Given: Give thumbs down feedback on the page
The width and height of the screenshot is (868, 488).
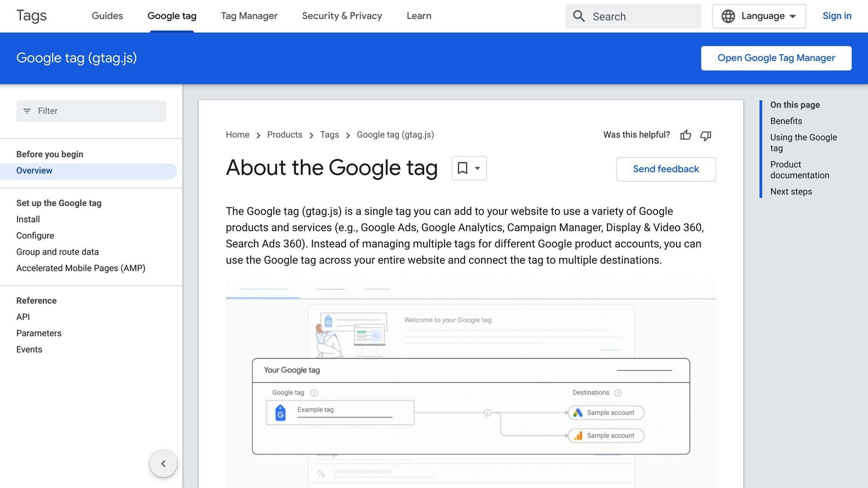Looking at the screenshot, I should 706,136.
